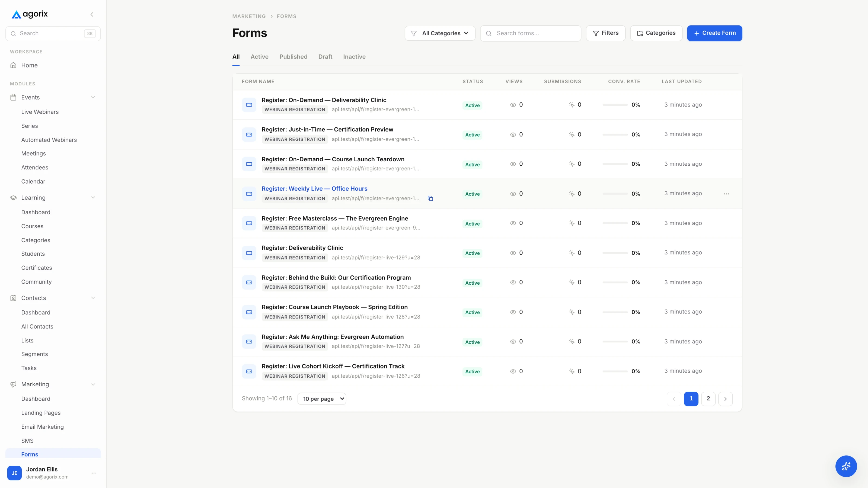Screen dimensions: 868x488
Task: Click the MARKETING breadcrumb
Action: click(x=249, y=16)
